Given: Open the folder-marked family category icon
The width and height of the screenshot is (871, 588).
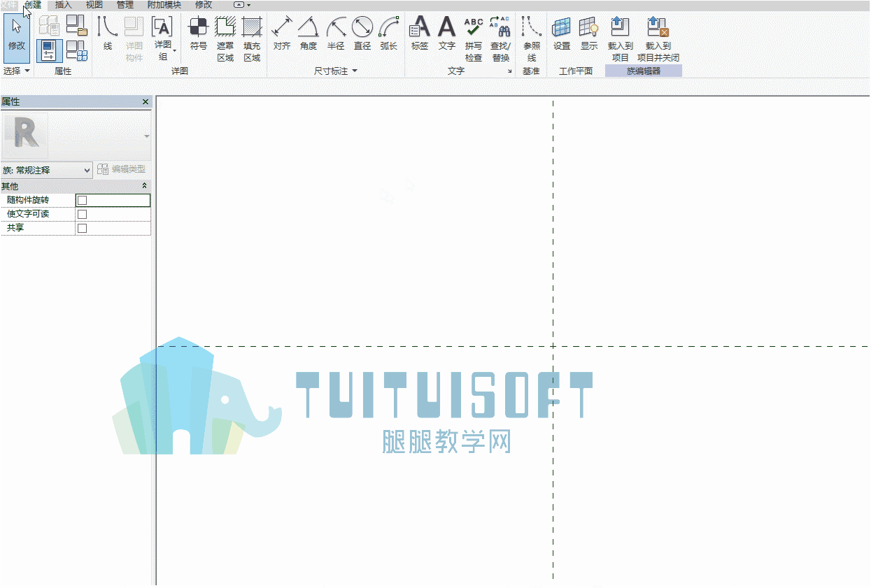Looking at the screenshot, I should [76, 26].
